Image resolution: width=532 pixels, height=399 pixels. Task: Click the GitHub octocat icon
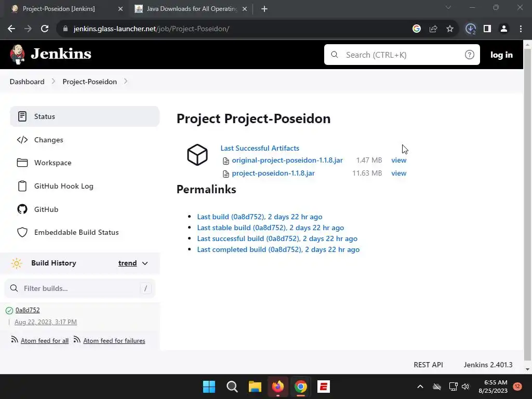[22, 209]
